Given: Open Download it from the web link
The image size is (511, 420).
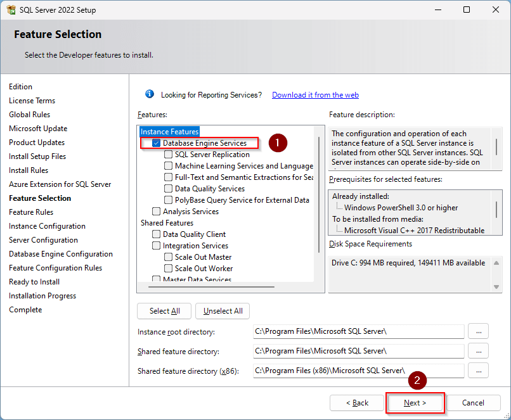Looking at the screenshot, I should [x=315, y=95].
